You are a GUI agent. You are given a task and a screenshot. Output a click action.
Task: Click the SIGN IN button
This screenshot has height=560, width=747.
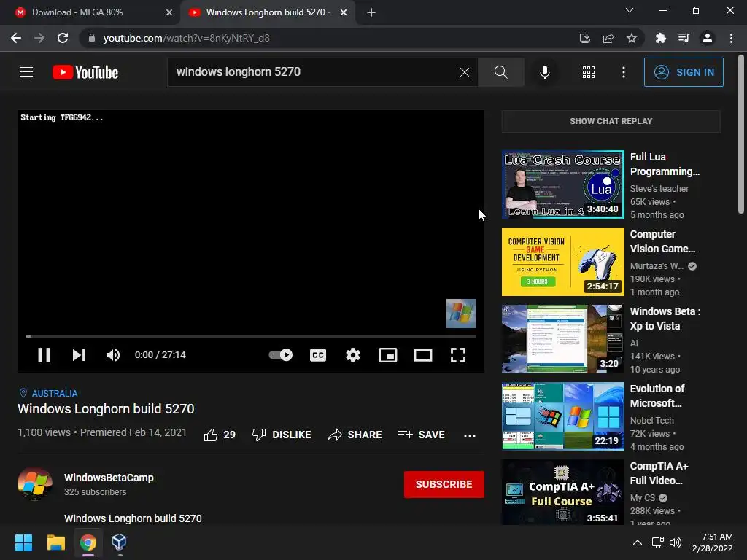(x=684, y=72)
